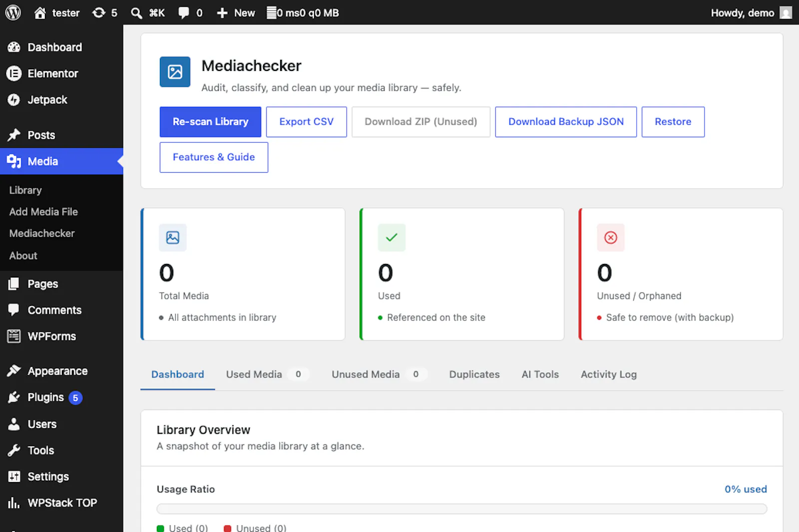Click the 0% used label
Screen dimensions: 799x532
(746, 489)
